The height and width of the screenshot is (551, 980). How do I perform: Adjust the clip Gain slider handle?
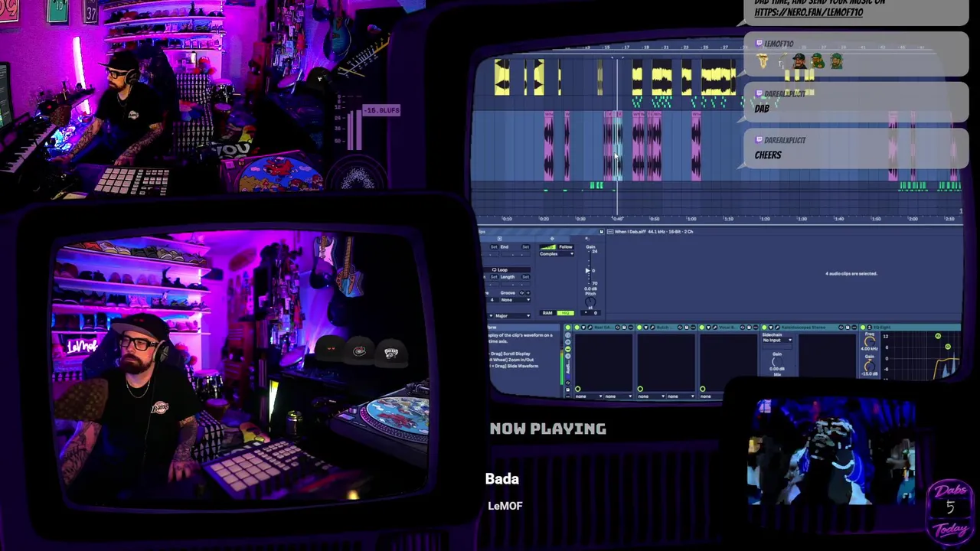pyautogui.click(x=587, y=271)
